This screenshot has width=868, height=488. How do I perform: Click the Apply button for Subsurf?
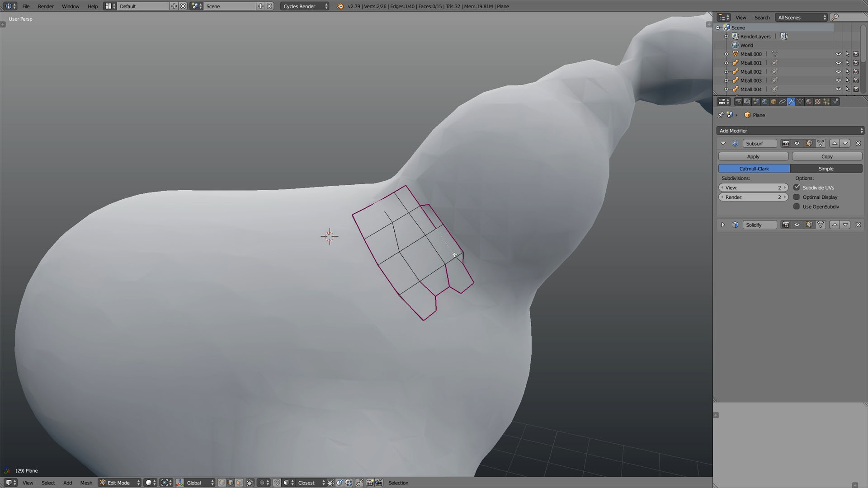pos(753,156)
